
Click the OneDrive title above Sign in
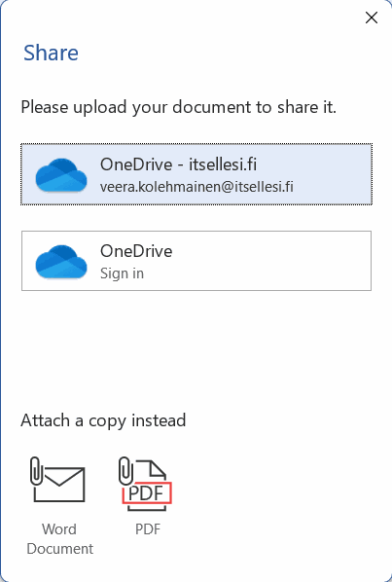(x=136, y=251)
